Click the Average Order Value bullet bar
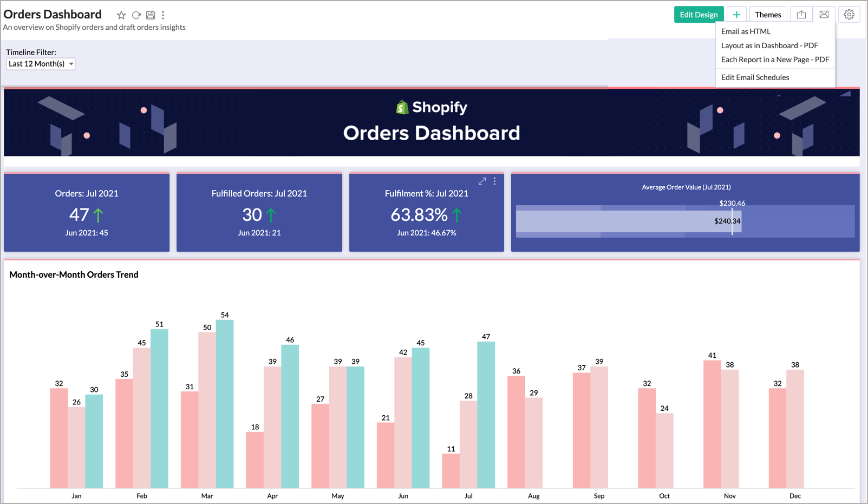The image size is (868, 504). (628, 221)
